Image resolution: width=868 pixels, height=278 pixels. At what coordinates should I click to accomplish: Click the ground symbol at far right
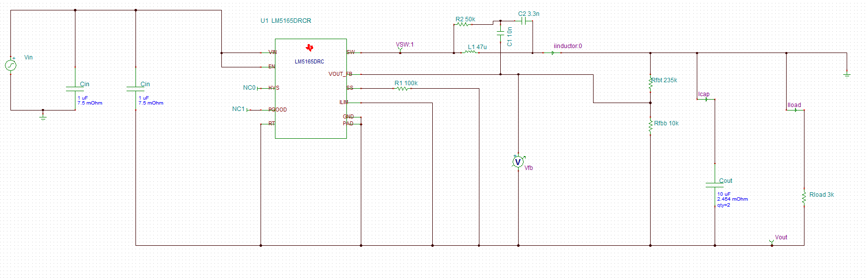pos(847,73)
